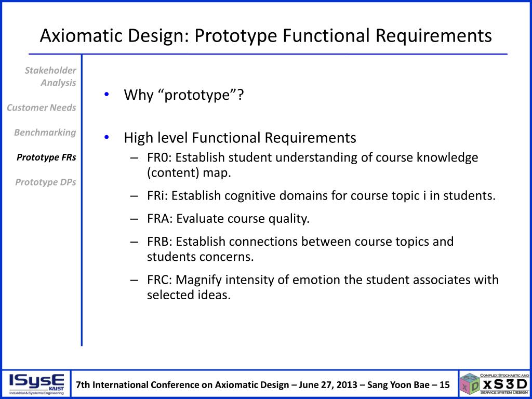The width and height of the screenshot is (532, 399).
Task: Click the ISysE KAIST logo
Action: [x=36, y=384]
